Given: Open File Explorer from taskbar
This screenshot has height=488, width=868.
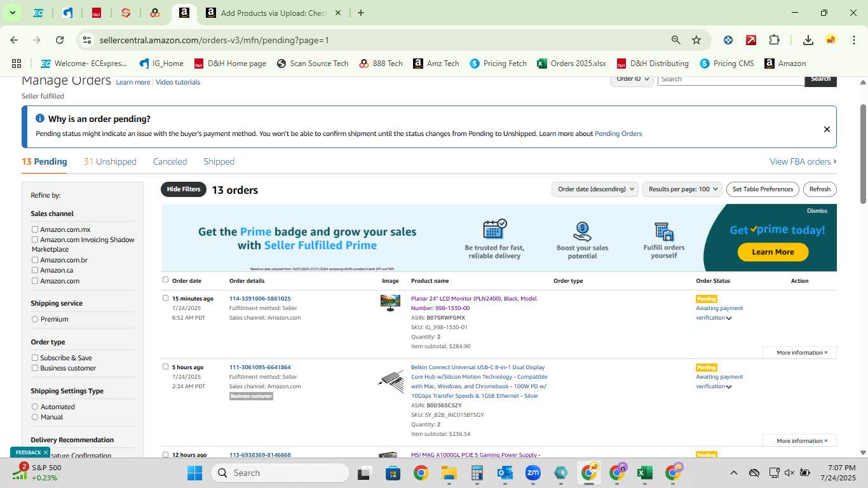Looking at the screenshot, I should [x=449, y=473].
